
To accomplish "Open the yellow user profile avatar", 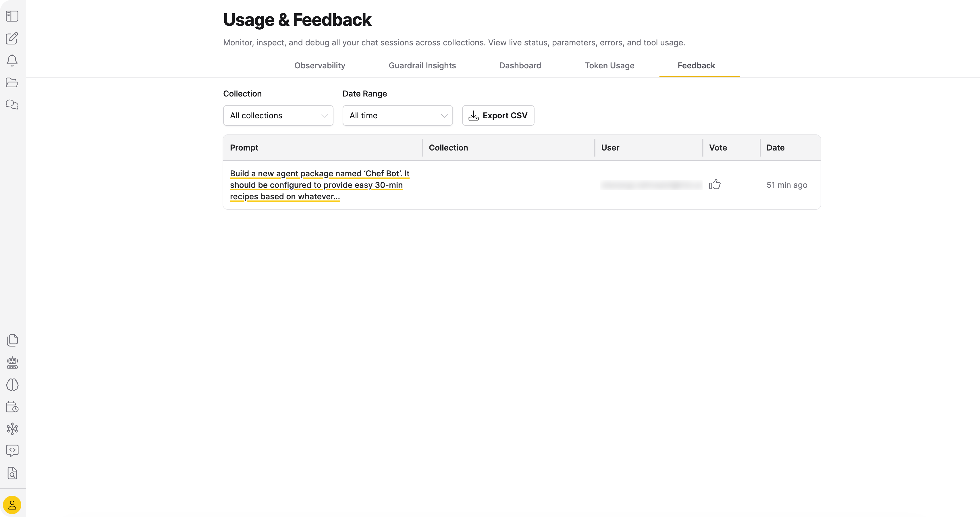I will click(x=12, y=505).
